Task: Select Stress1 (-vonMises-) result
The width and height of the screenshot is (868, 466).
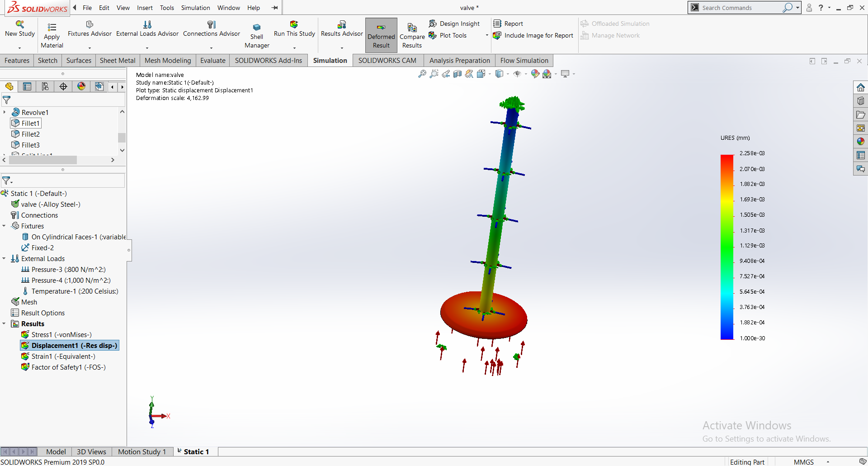Action: coord(57,334)
